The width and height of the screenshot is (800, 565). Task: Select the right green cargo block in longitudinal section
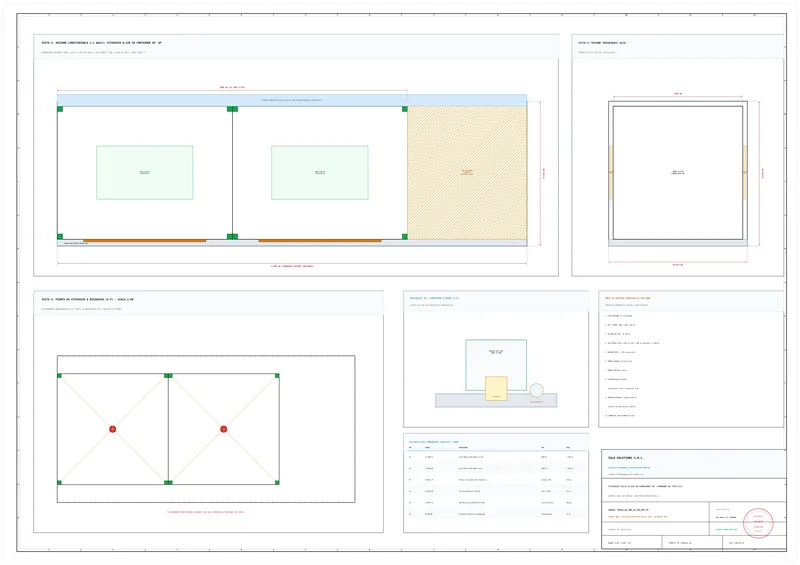pyautogui.click(x=320, y=173)
